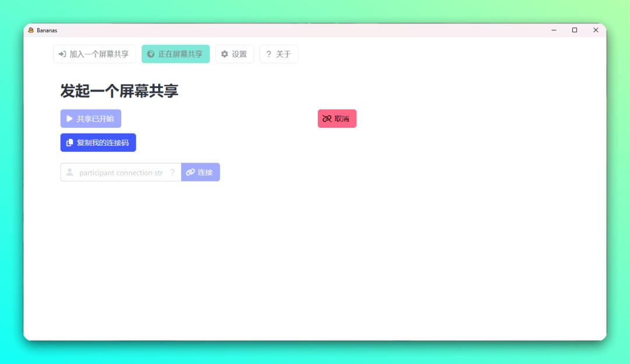Switch to the 加入一个屏幕共享 tab
This screenshot has width=630, height=364.
click(x=94, y=54)
